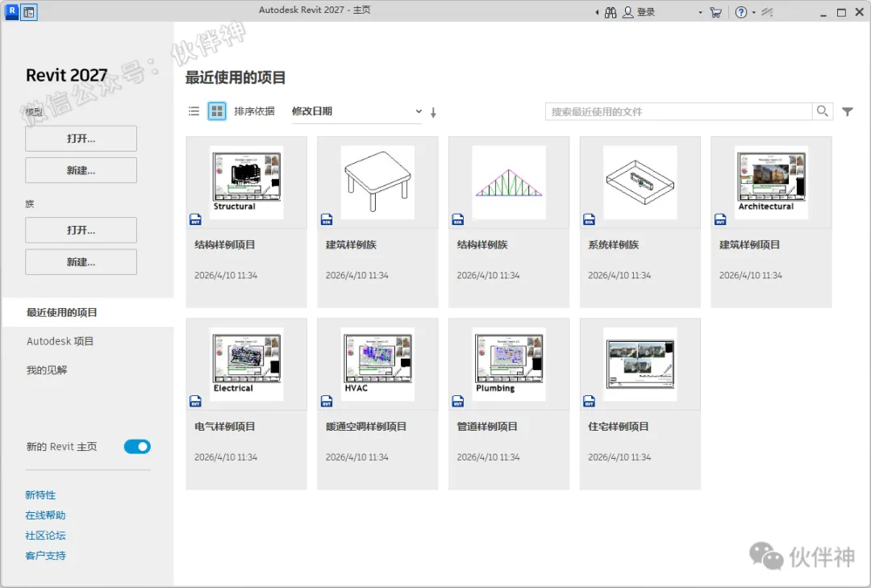
Task: Open the HVAC sample project thumbnail
Action: coord(377,364)
